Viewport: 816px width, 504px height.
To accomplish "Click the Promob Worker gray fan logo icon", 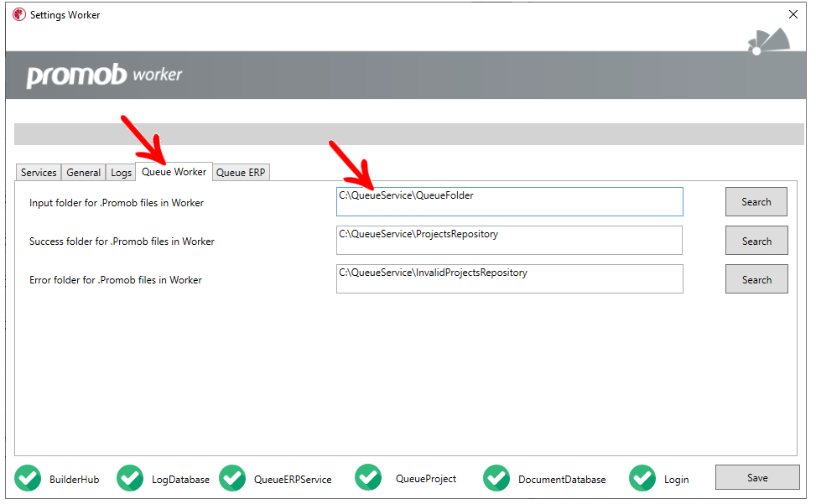I will [769, 42].
